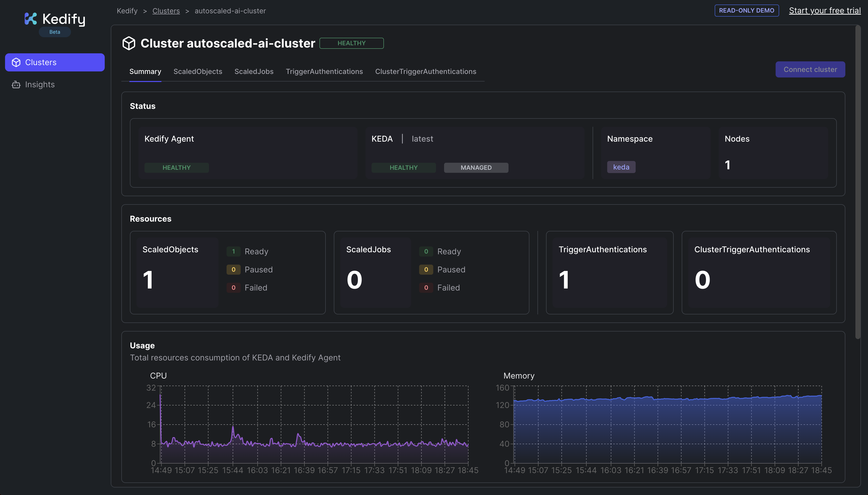Click the Beta label under the logo
Screen dimensions: 868x495
(x=55, y=32)
